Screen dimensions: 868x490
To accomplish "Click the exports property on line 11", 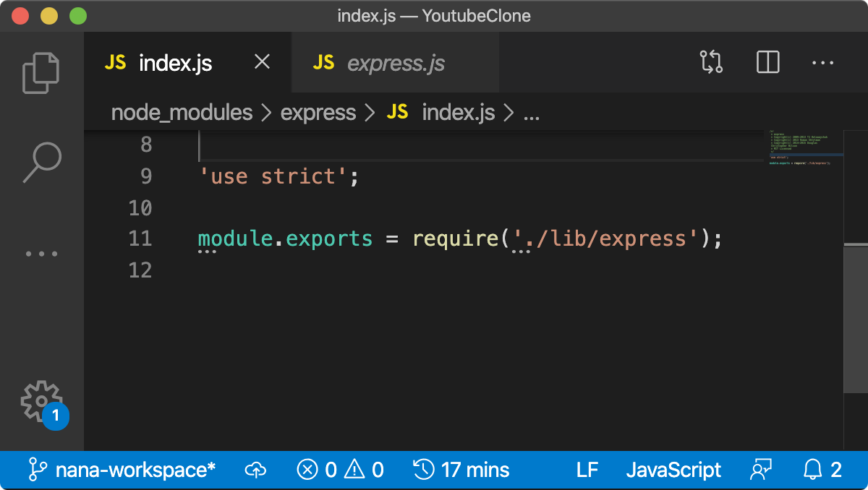I will (x=329, y=239).
